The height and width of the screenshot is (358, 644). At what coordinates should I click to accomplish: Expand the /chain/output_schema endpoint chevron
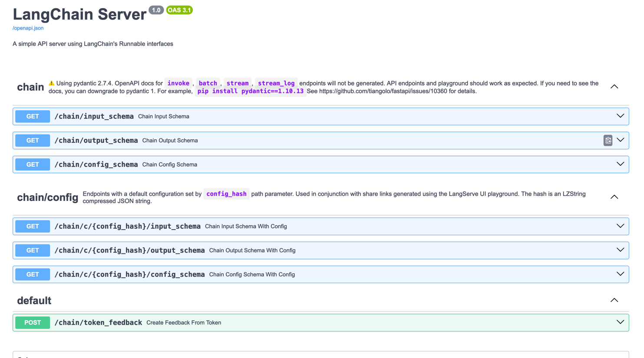click(x=620, y=140)
